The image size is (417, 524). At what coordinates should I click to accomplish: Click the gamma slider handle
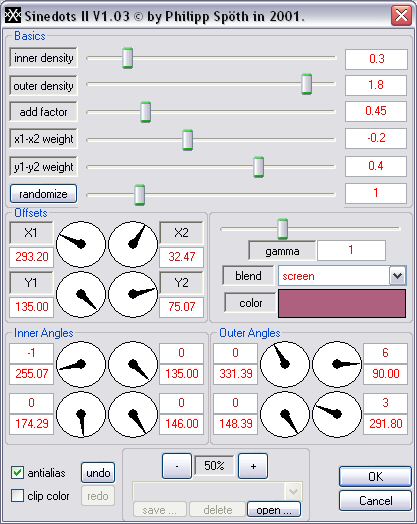pyautogui.click(x=283, y=229)
